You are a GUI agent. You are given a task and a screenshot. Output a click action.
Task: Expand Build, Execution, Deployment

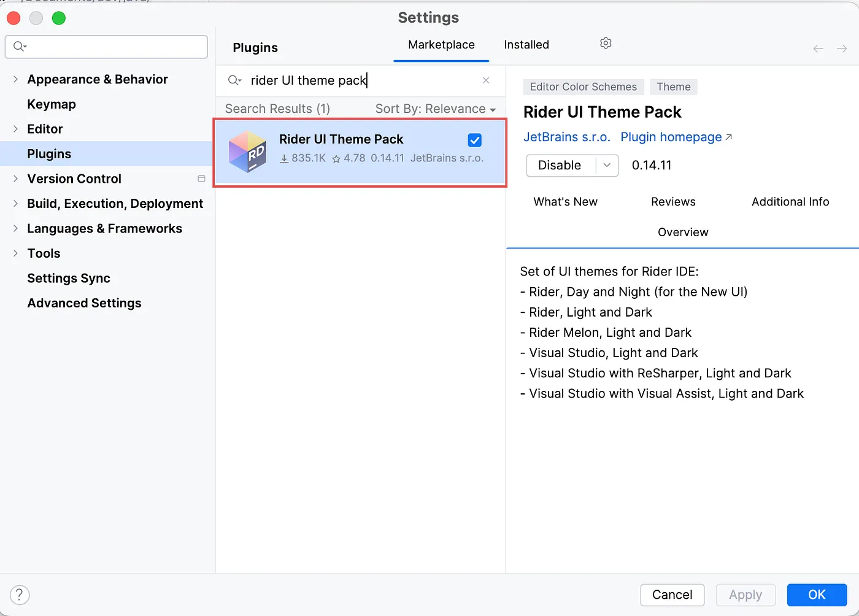[x=15, y=204]
